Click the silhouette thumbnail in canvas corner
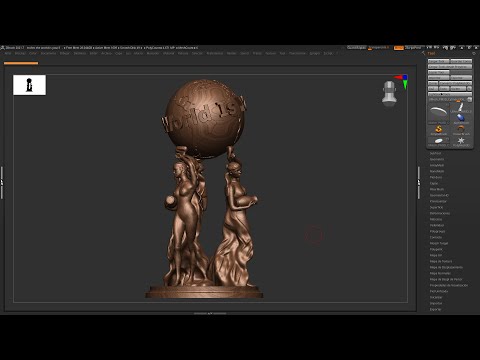 [29, 85]
